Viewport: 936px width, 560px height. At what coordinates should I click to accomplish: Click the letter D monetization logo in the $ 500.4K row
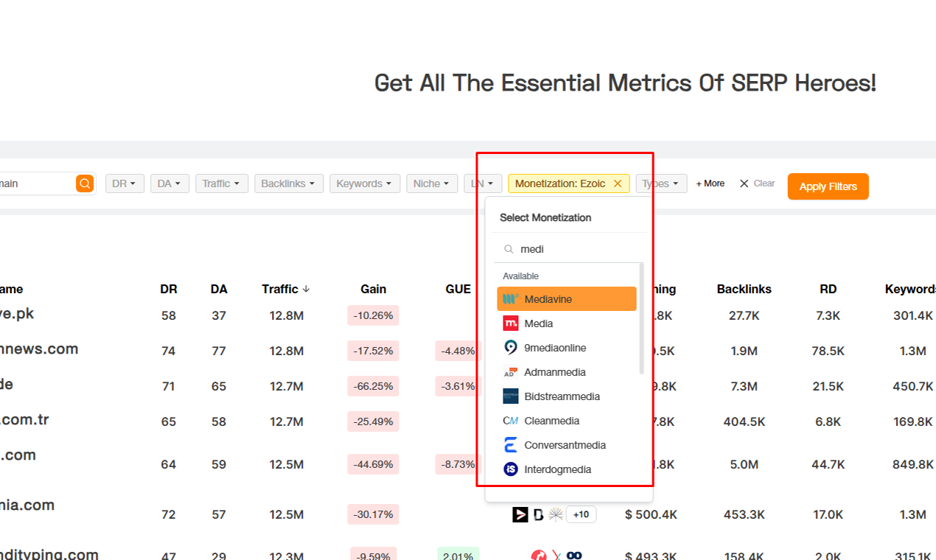(x=539, y=514)
